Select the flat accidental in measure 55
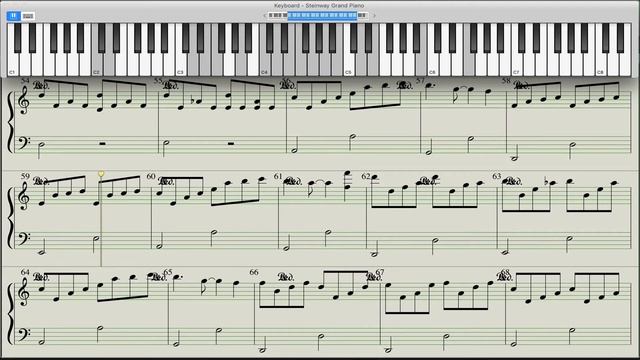This screenshot has width=640, height=360. (193, 101)
